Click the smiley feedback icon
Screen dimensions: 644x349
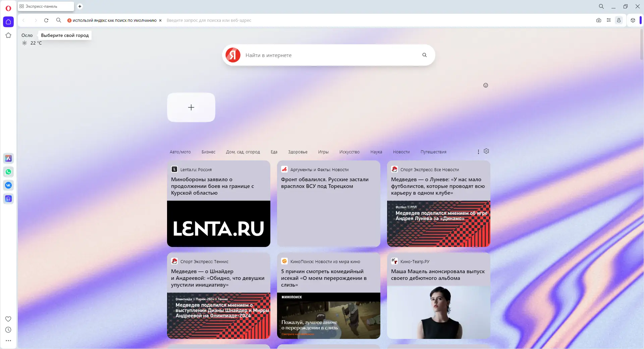(x=486, y=85)
